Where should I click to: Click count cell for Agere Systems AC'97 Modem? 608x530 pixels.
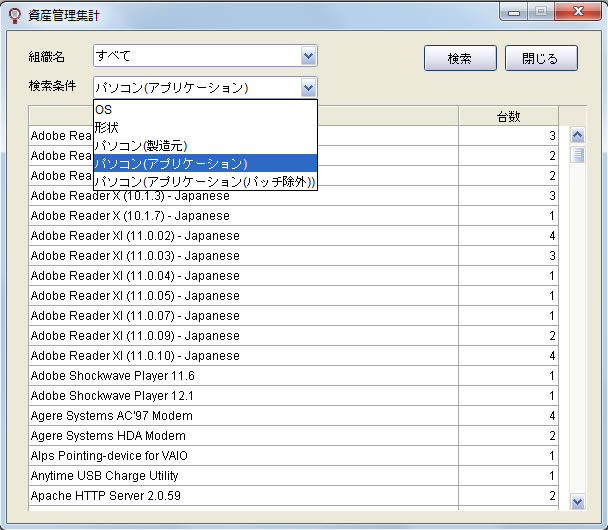click(508, 416)
